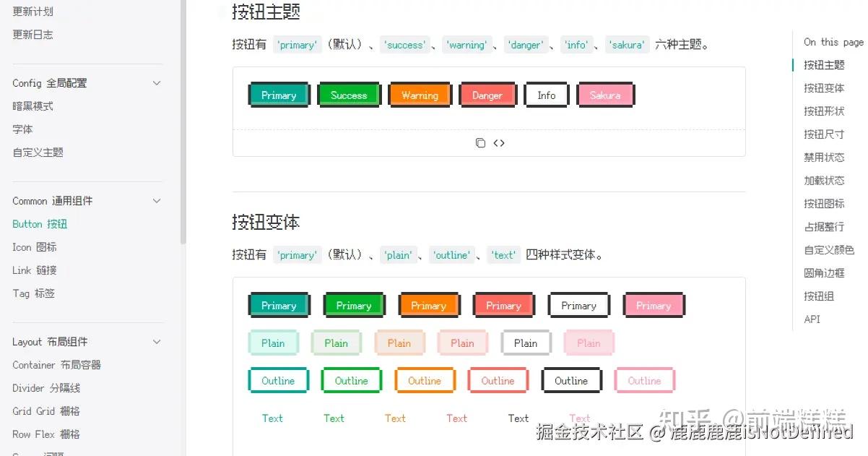
Task: Collapse the Common 通用组件 section
Action: point(157,200)
